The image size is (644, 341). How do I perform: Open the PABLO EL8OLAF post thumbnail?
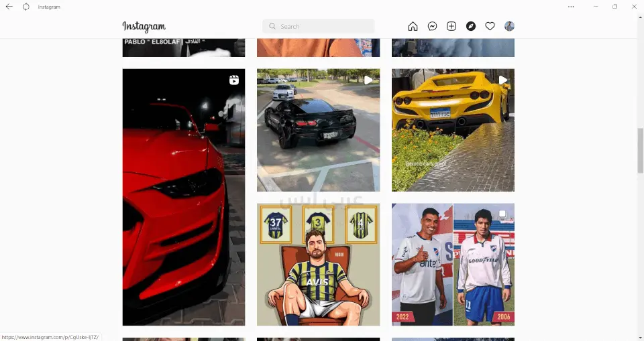pyautogui.click(x=184, y=48)
